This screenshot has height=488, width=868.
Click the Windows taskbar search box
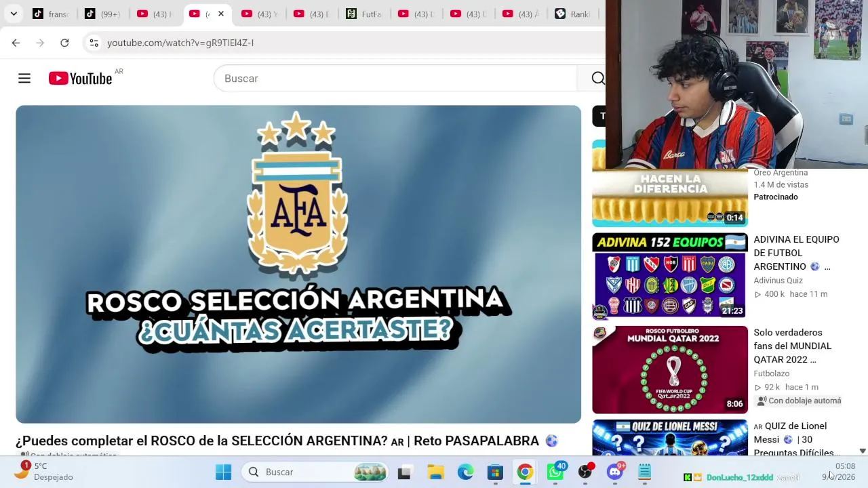point(316,472)
